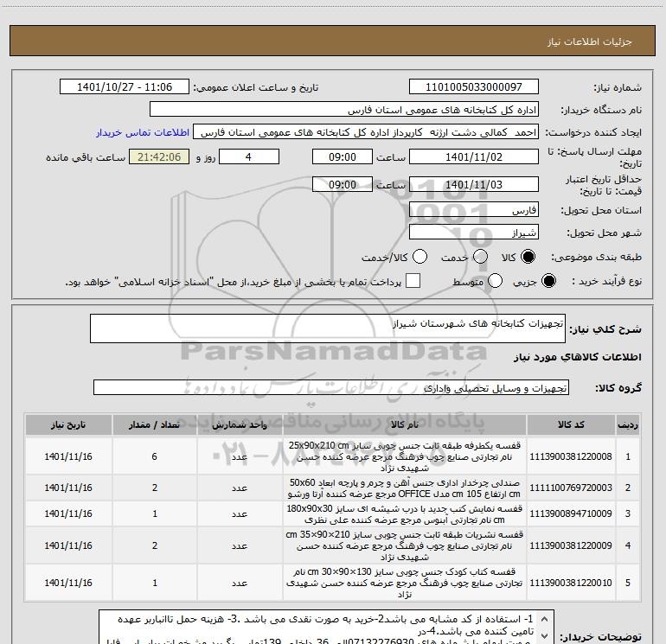The height and width of the screenshot is (644, 666).
Task: Click the price validity time 09:00 field
Action: (x=343, y=184)
